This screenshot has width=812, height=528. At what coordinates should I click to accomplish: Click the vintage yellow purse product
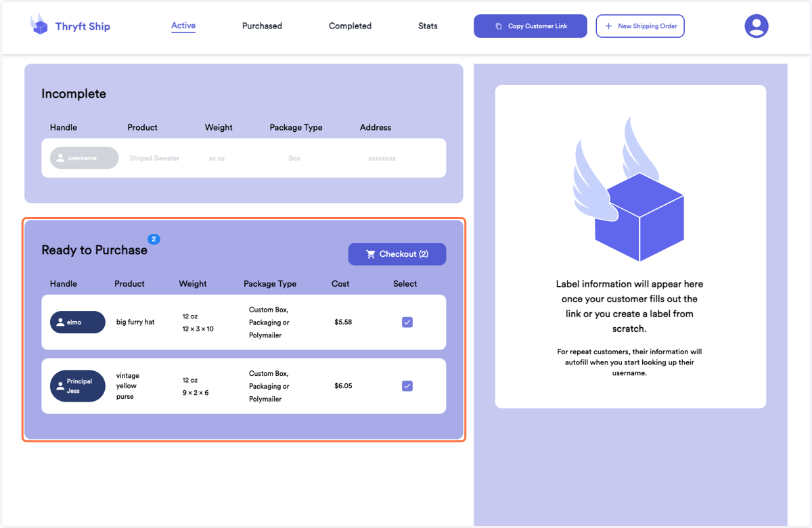[128, 386]
